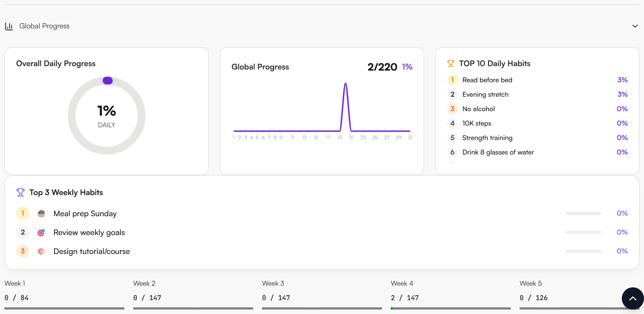
Task: Click the Global Progress bar chart icon
Action: point(9,26)
